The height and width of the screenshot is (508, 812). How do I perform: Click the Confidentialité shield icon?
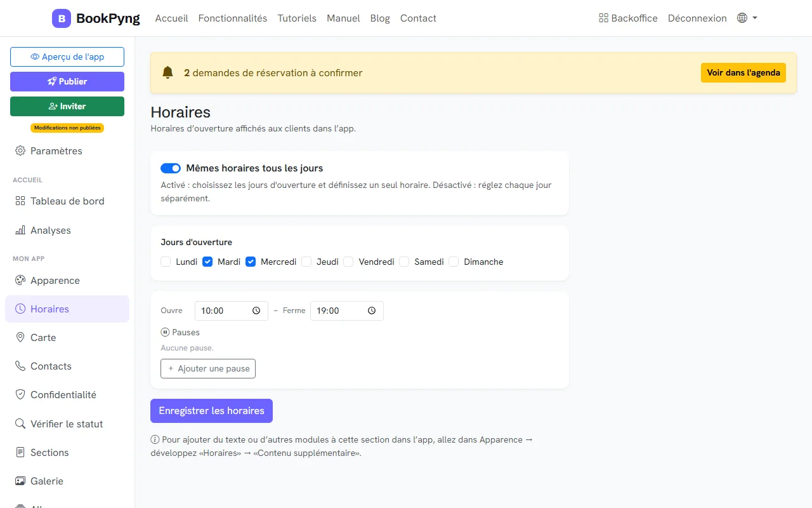click(x=20, y=394)
